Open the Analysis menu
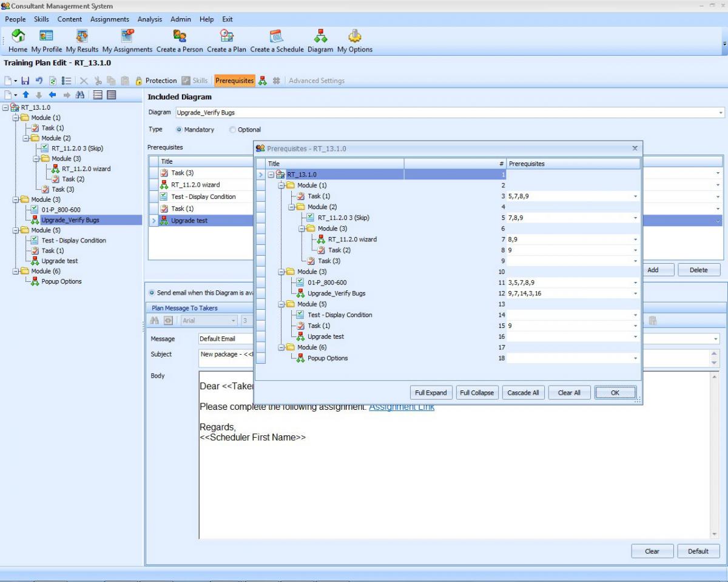This screenshot has width=728, height=582. (149, 19)
